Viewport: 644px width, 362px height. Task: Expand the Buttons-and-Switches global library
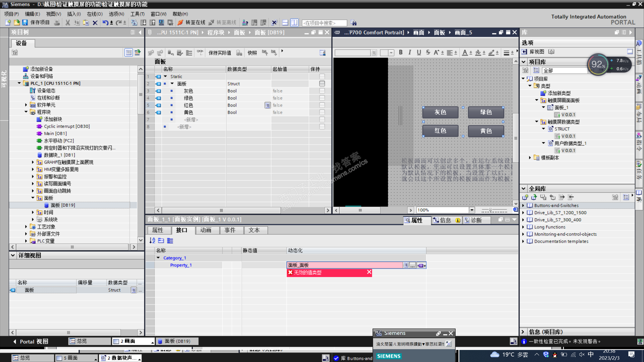pyautogui.click(x=523, y=205)
